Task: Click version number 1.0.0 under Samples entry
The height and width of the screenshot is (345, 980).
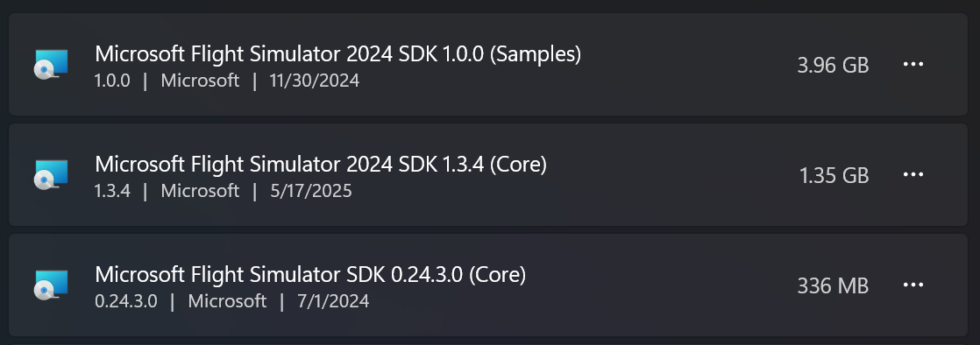Action: 112,81
